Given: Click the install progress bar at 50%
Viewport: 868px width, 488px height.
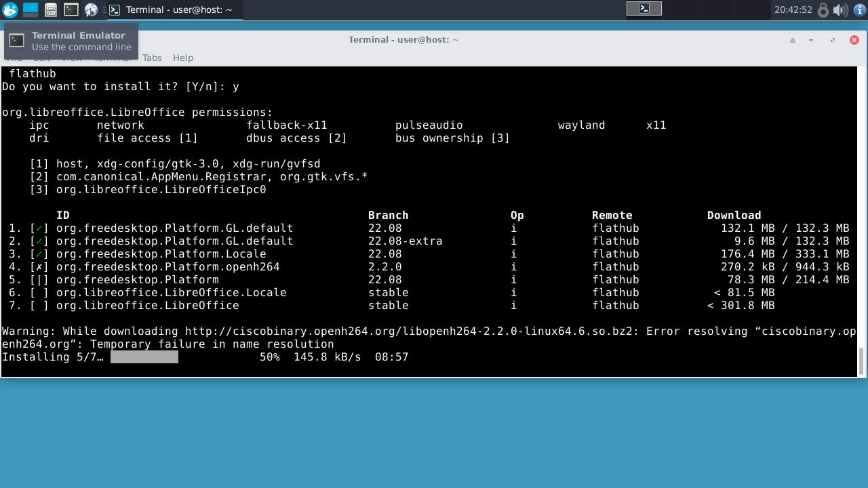Looking at the screenshot, I should [144, 357].
